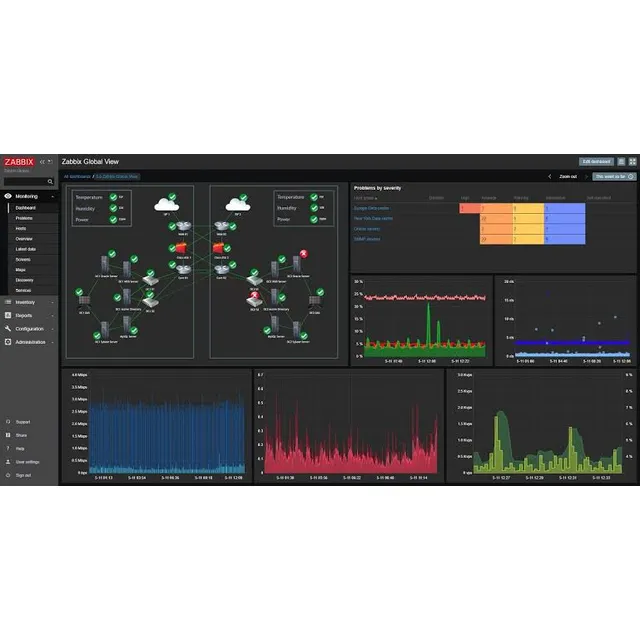The height and width of the screenshot is (640, 640).
Task: Open the time period selector dropdown
Action: [614, 177]
